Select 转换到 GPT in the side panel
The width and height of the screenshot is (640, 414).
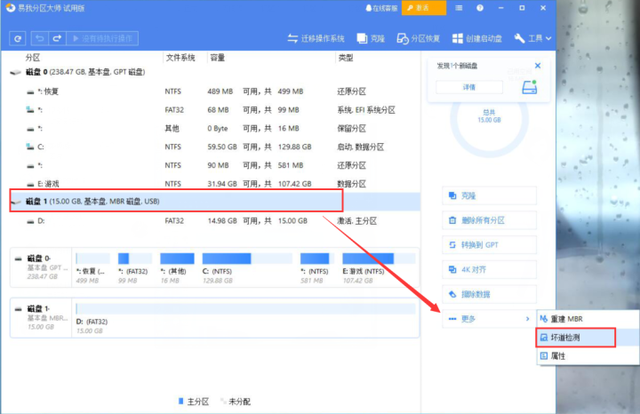point(482,245)
